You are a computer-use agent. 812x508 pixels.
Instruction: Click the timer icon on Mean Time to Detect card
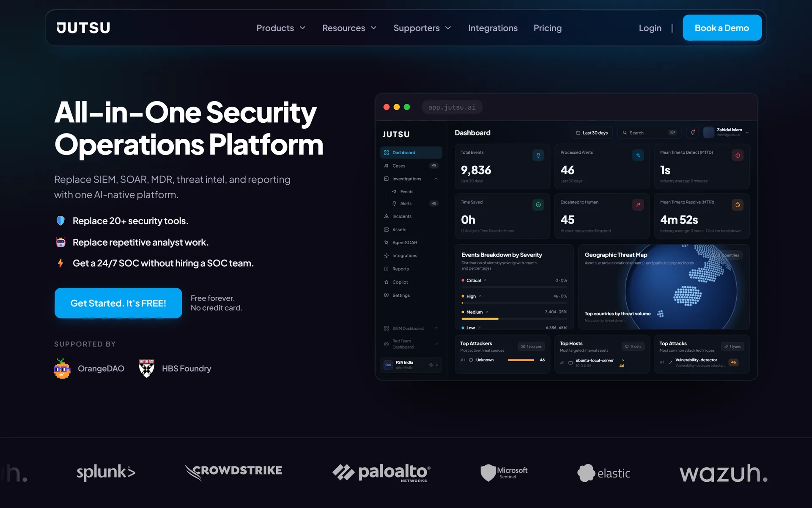click(x=738, y=155)
